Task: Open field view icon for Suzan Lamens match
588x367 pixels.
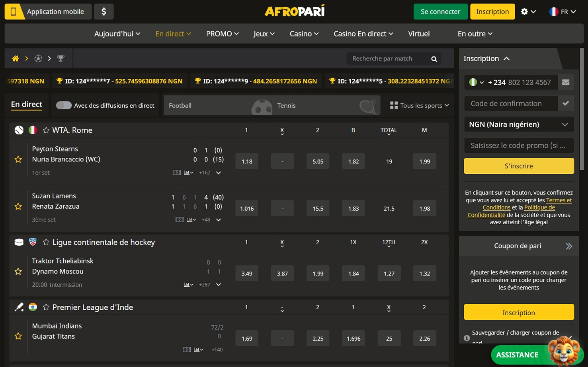Action: (180, 219)
